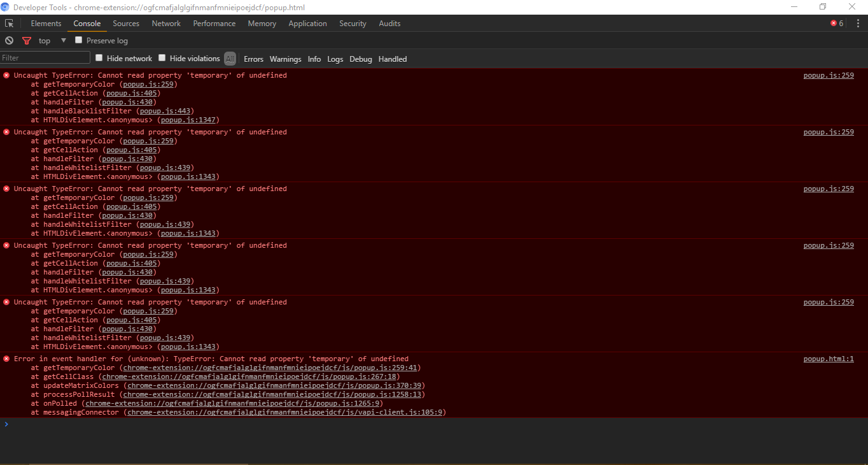Image resolution: width=868 pixels, height=465 pixels.
Task: Select the inspect element cursor icon
Action: pos(10,23)
